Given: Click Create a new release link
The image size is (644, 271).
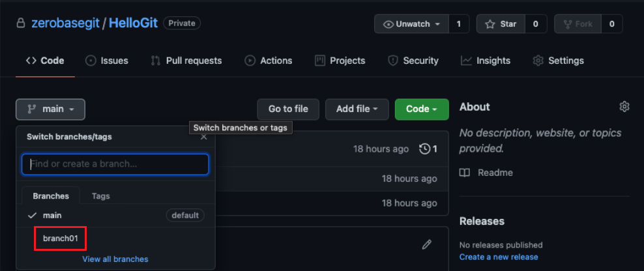Looking at the screenshot, I should point(499,257).
